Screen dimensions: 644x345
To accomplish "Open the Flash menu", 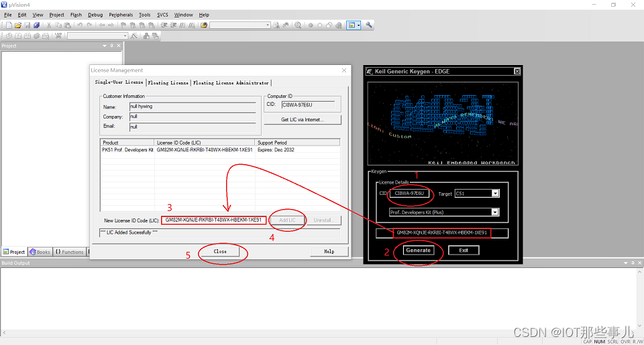I will pos(76,15).
